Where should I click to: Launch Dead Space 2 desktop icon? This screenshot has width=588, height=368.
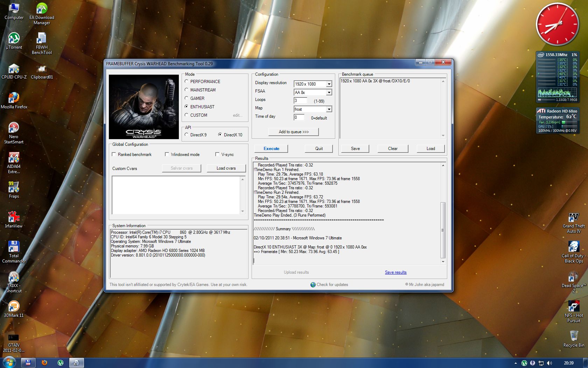click(574, 282)
